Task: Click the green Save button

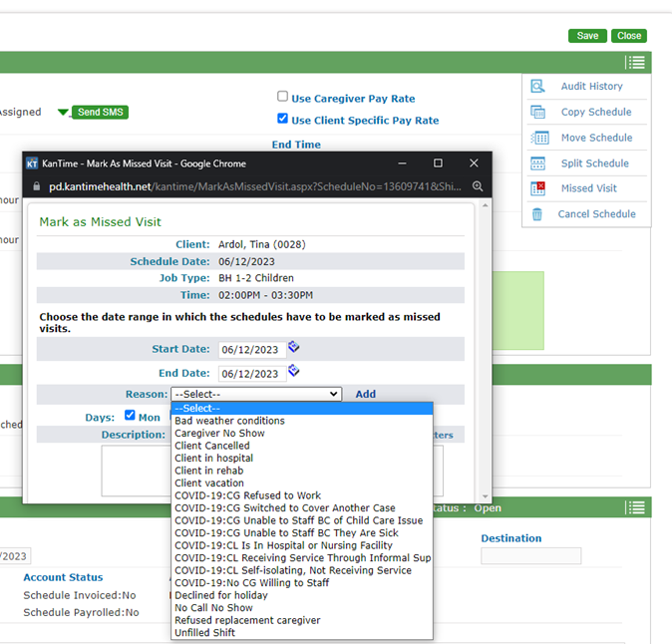Action: [587, 36]
